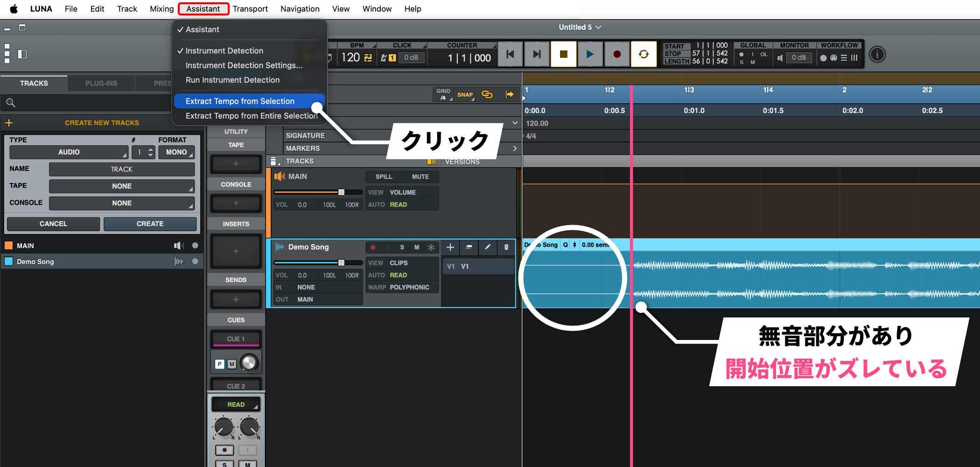Click the freeze snowflake icon on Demo Song
This screenshot has height=467, width=980.
pos(431,248)
